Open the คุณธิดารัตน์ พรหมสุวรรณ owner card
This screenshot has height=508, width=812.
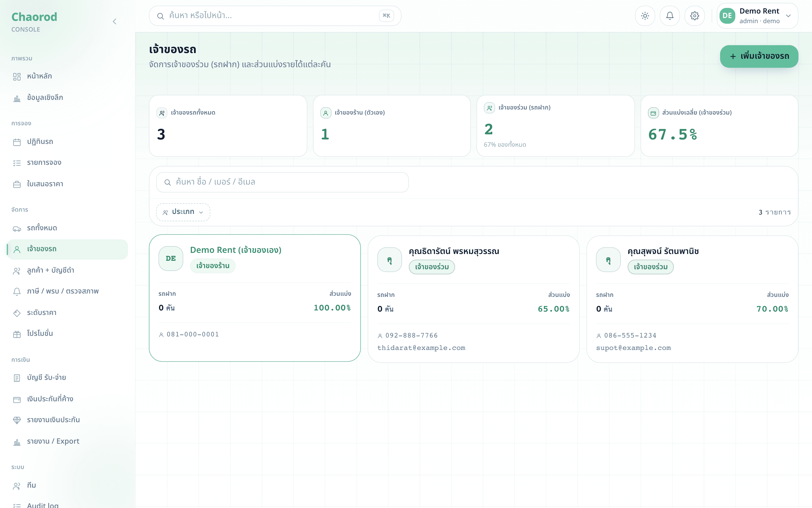(x=473, y=299)
